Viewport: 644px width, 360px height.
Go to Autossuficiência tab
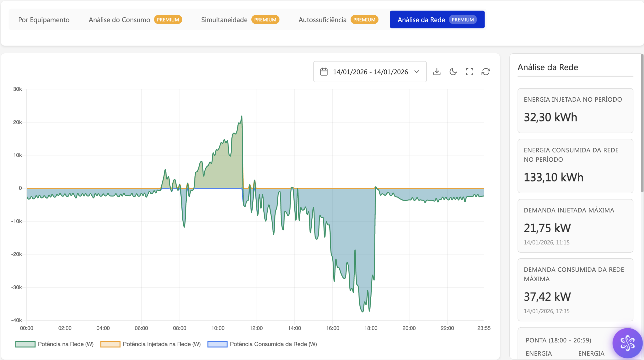[322, 20]
